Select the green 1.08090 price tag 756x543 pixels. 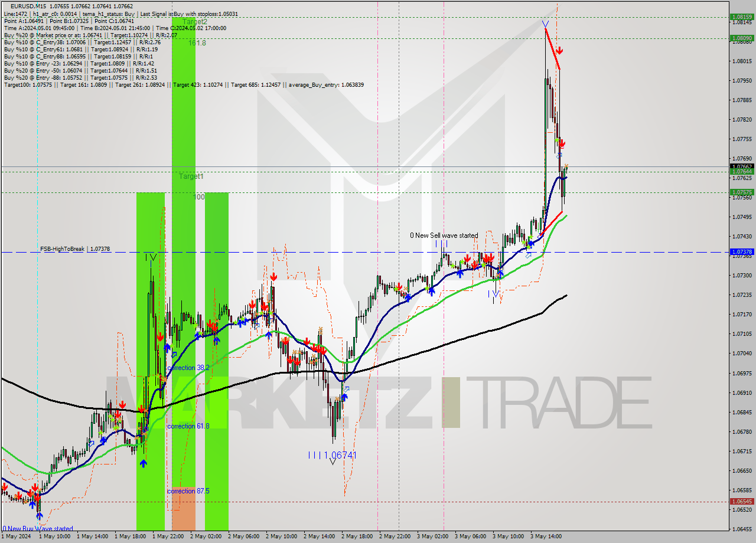coord(741,38)
